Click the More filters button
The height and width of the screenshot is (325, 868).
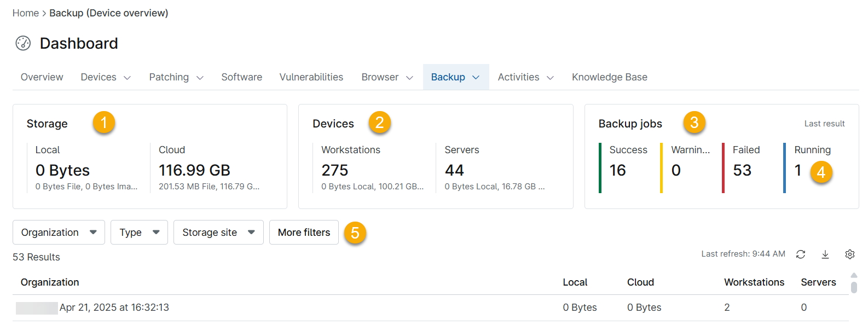[304, 233]
